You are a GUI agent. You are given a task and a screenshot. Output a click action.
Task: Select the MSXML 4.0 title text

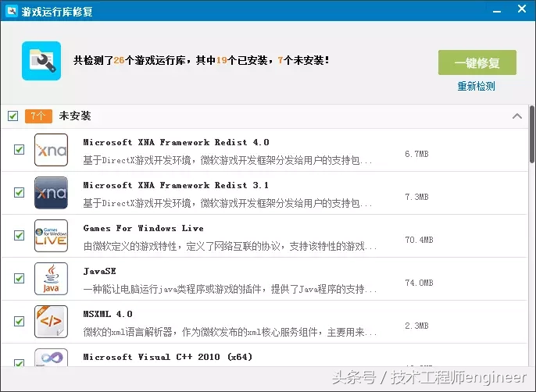tap(108, 314)
